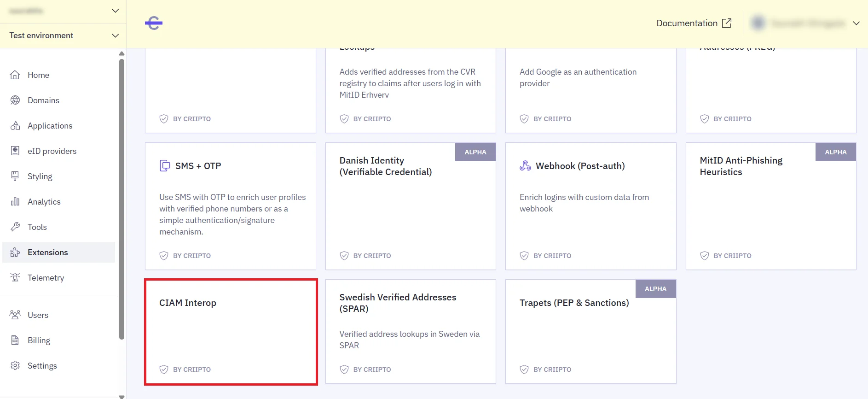
Task: Click the sidebar scrollbar thumb
Action: pyautogui.click(x=122, y=199)
